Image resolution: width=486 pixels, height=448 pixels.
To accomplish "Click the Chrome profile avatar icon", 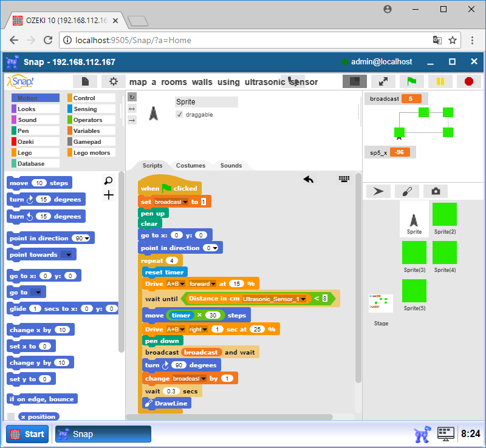I will pyautogui.click(x=388, y=9).
